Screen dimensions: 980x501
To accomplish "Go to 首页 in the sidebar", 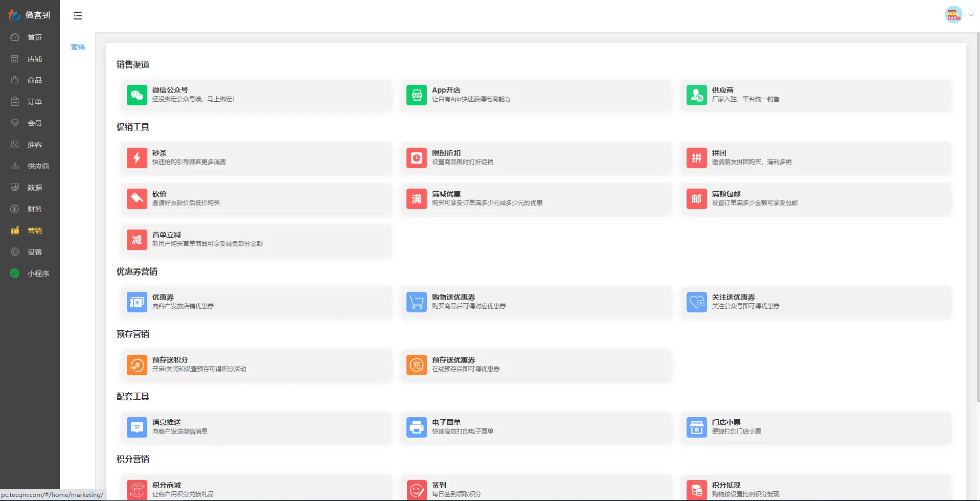I will tap(30, 37).
